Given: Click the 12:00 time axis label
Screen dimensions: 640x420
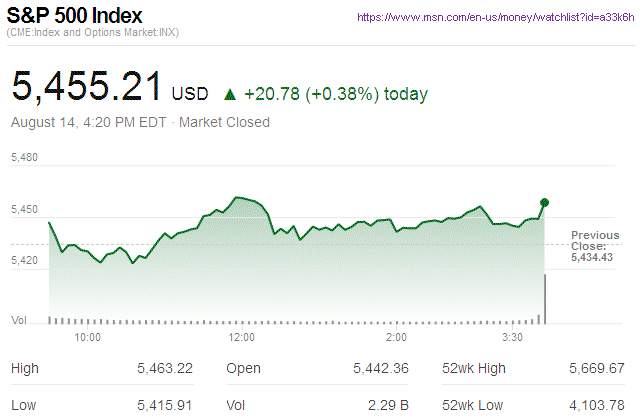Looking at the screenshot, I should click(242, 337).
